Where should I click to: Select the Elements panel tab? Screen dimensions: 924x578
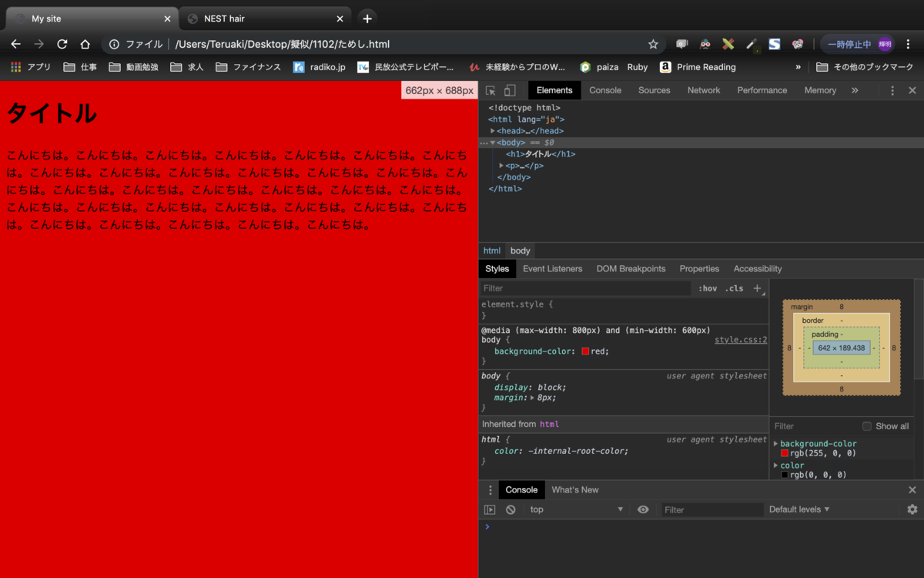coord(554,90)
